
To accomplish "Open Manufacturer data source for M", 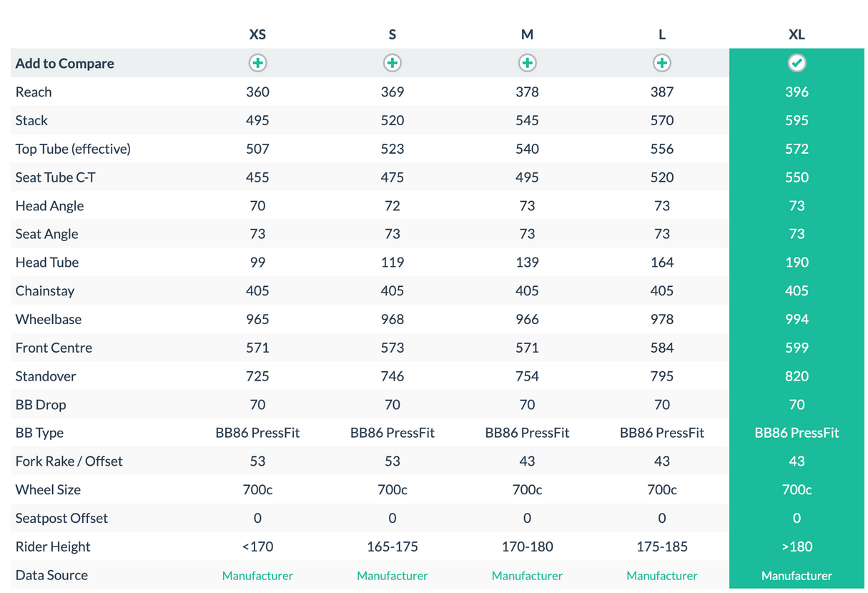I will pyautogui.click(x=527, y=575).
